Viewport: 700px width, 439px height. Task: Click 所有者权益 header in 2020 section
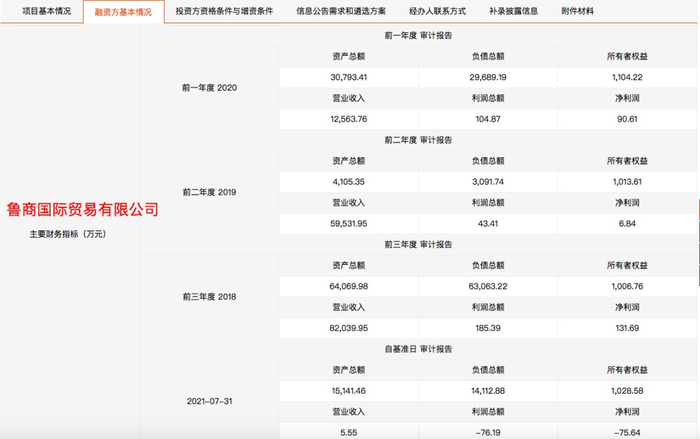(x=627, y=56)
